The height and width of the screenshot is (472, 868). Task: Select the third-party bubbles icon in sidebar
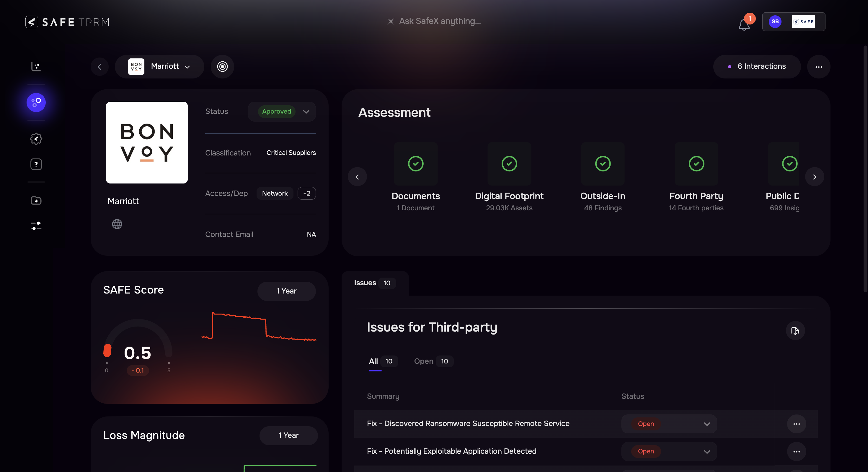point(36,102)
